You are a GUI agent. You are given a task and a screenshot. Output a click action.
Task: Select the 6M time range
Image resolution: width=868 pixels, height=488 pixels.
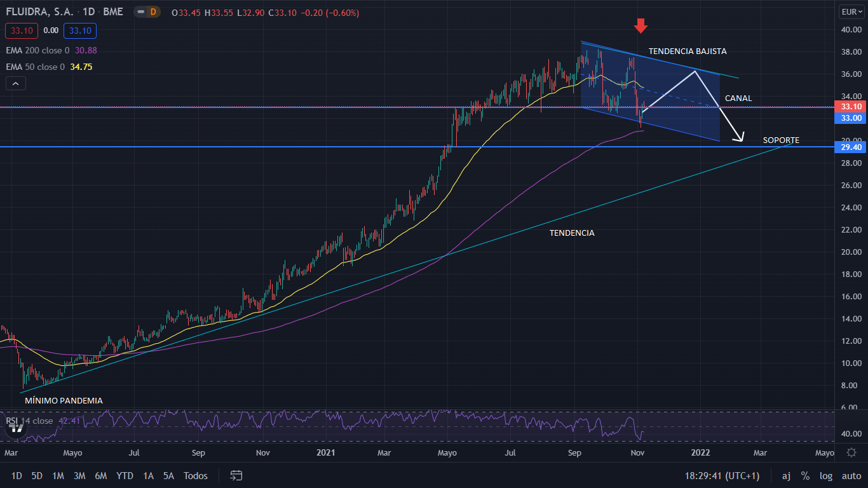pyautogui.click(x=100, y=475)
